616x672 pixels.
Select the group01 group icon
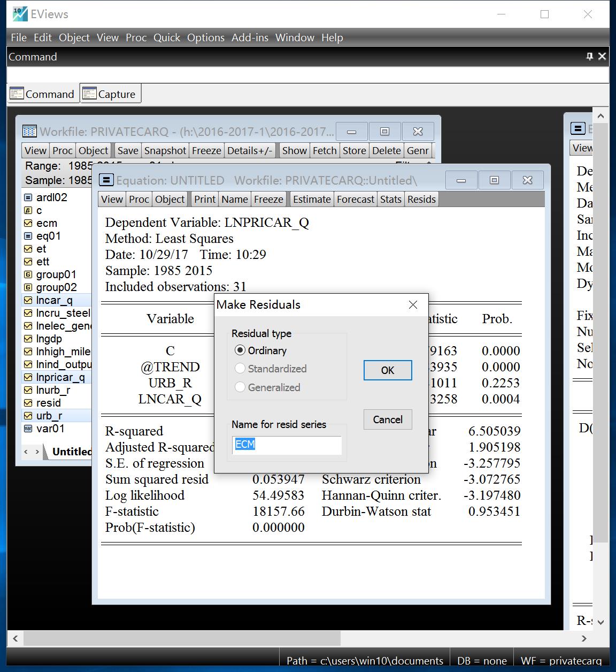tap(28, 274)
